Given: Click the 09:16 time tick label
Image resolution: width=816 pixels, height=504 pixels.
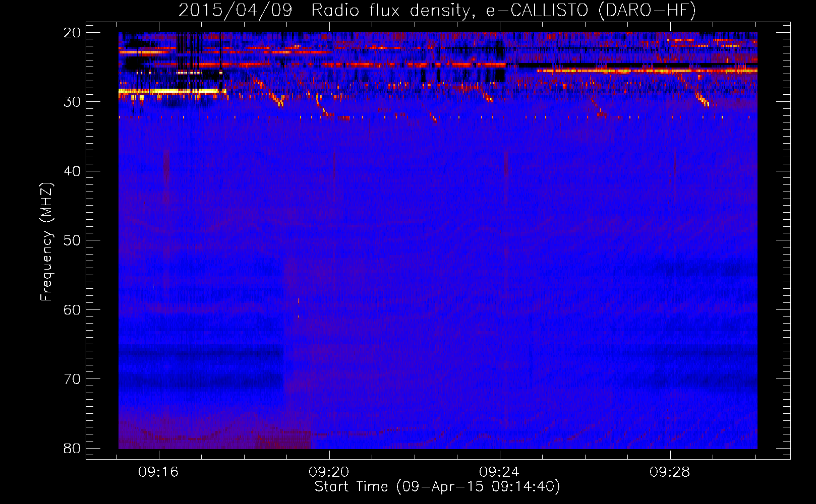Looking at the screenshot, I should click(159, 472).
